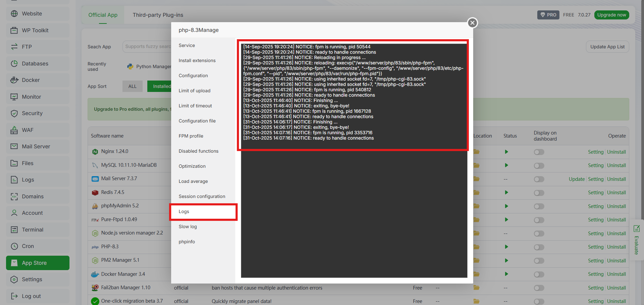Open App Store in sidebar
Screen dimensions: 644x305
click(38, 263)
